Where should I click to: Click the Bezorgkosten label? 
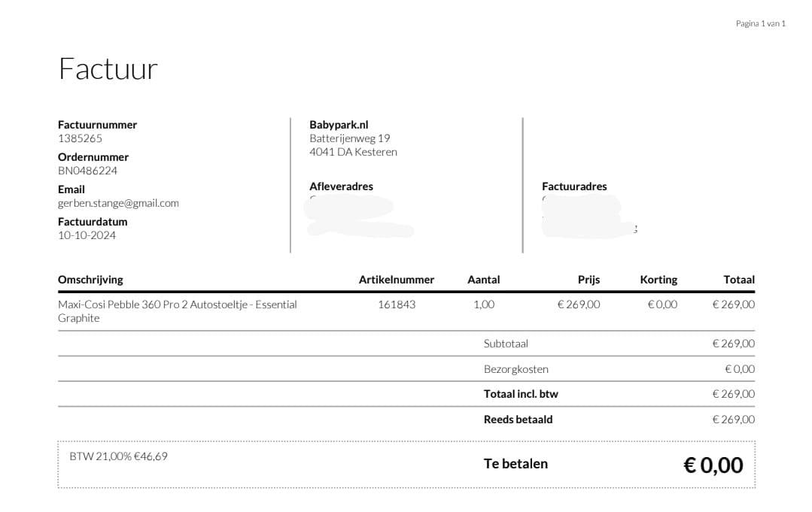point(515,369)
